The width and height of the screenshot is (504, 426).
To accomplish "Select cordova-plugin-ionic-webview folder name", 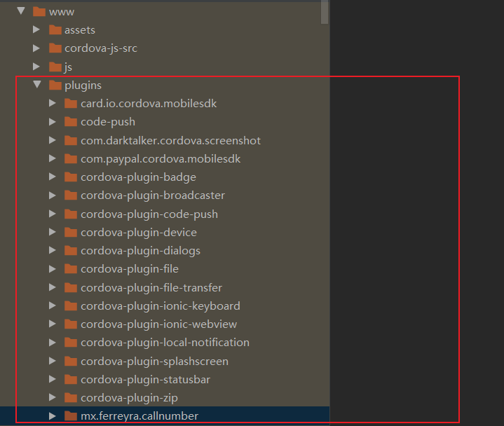I will coord(158,324).
